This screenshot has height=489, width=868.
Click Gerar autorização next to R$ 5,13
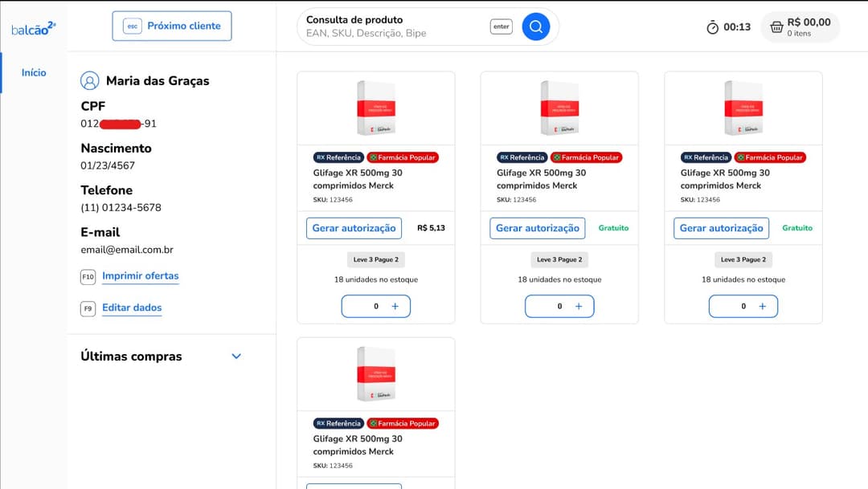354,228
